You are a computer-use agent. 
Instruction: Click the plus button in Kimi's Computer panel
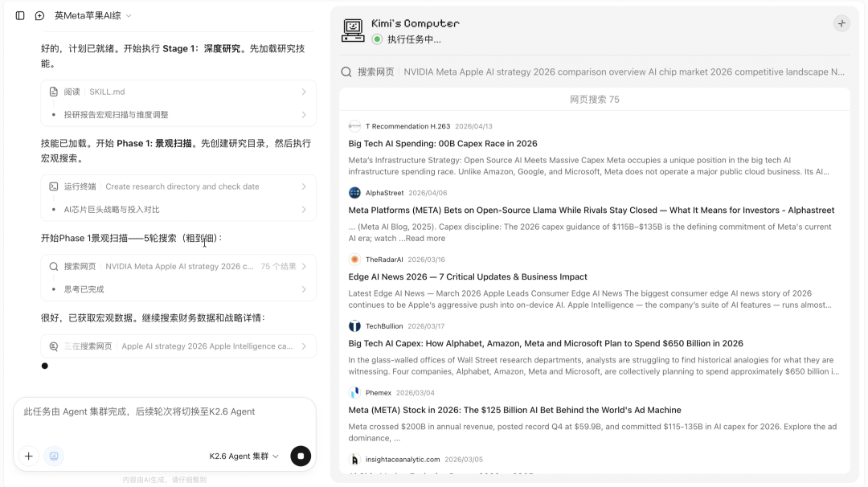(841, 23)
